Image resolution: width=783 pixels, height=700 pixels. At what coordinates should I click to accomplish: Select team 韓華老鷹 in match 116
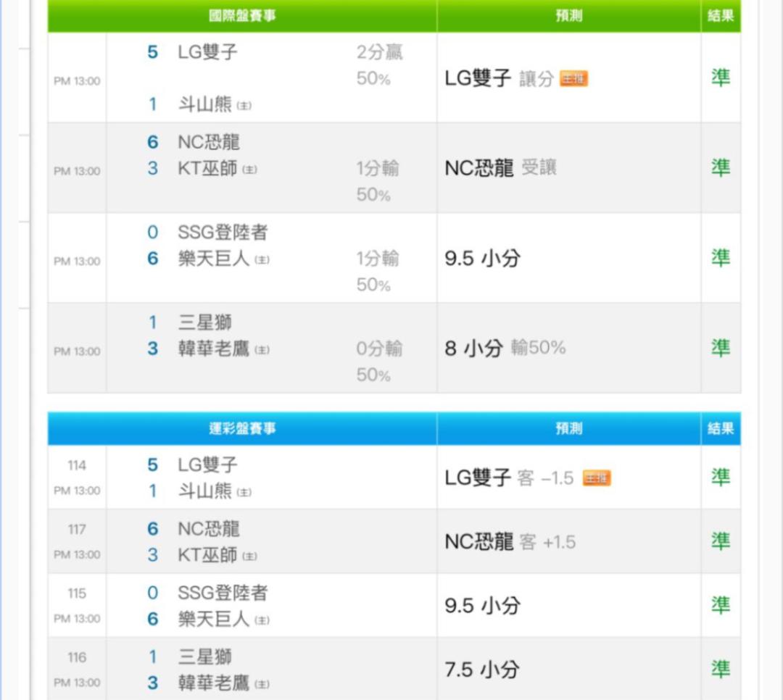pyautogui.click(x=214, y=683)
